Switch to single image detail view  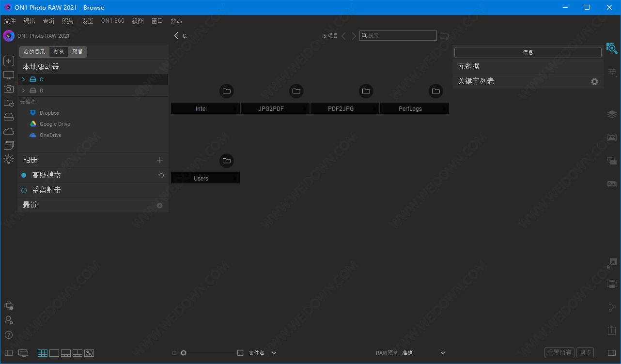point(54,353)
